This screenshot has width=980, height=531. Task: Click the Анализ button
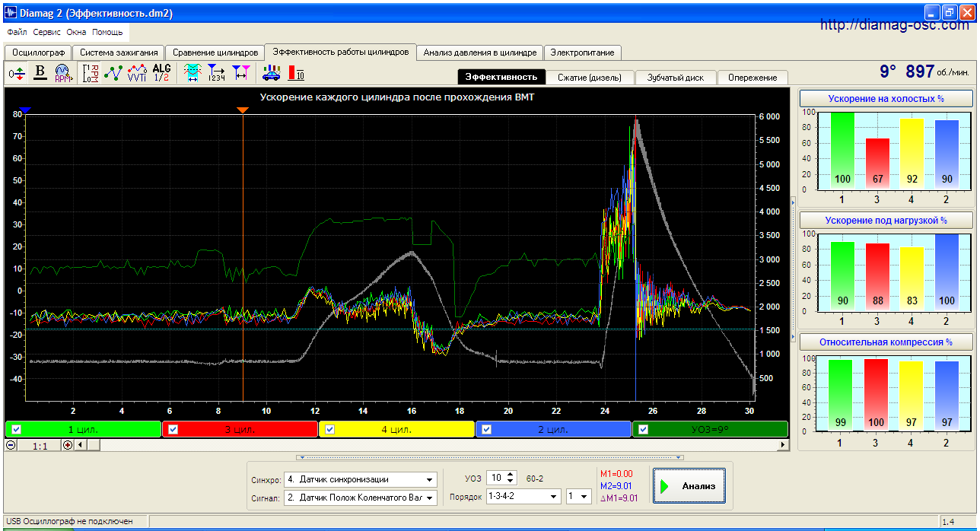(x=689, y=486)
